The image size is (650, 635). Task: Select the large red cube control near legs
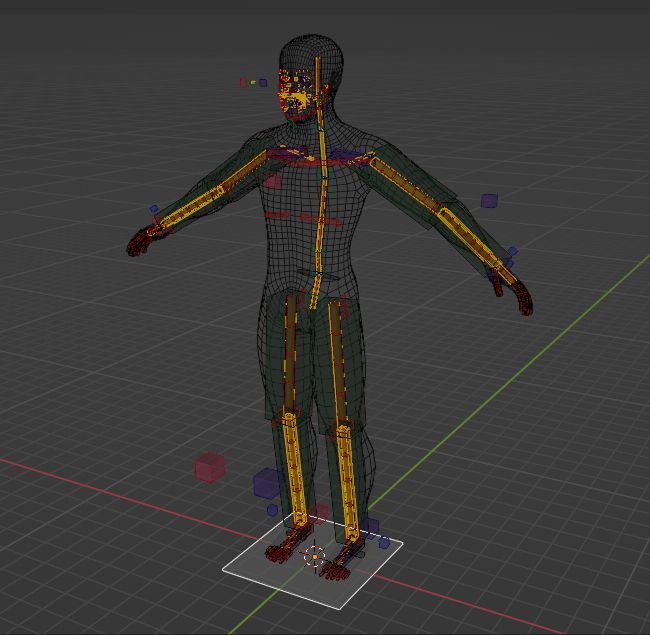210,467
